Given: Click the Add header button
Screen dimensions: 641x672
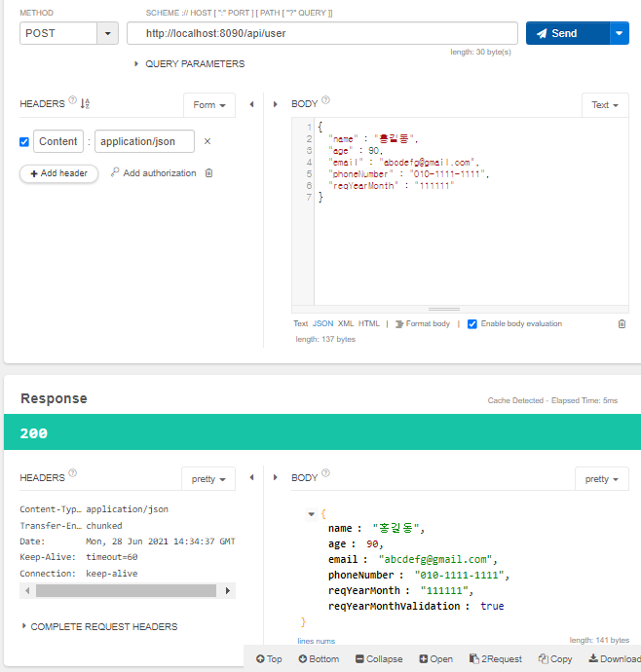Looking at the screenshot, I should [x=58, y=173].
